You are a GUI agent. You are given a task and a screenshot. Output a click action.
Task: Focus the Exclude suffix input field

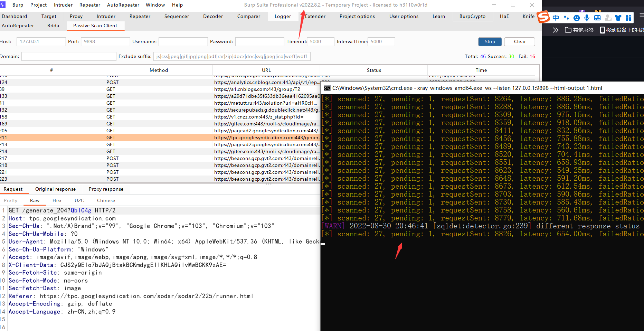[232, 56]
